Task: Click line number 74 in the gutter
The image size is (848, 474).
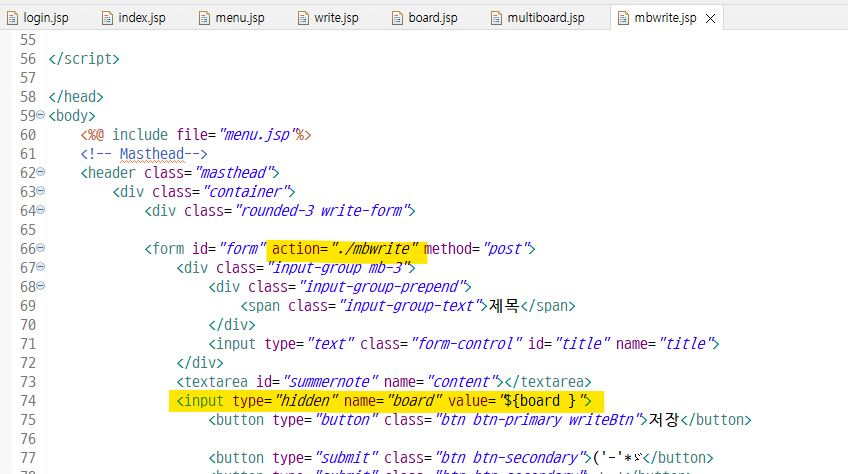Action: [28, 401]
